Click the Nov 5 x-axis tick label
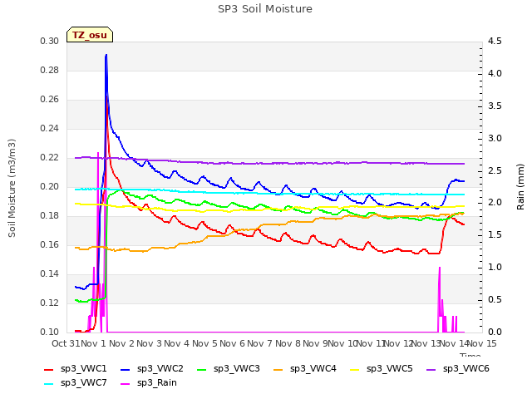The image size is (532, 399). coord(204,343)
